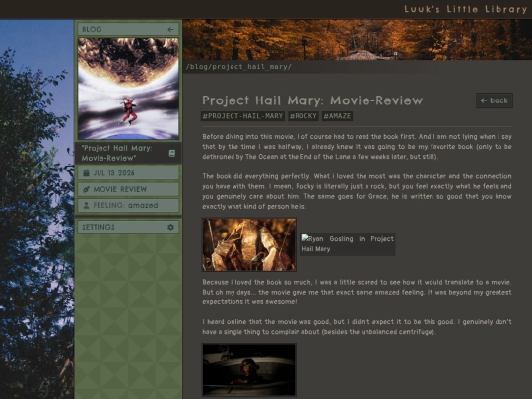This screenshot has width=532, height=399.
Task: Click the /blog/project_hail_mary/ path text
Action: click(x=238, y=67)
